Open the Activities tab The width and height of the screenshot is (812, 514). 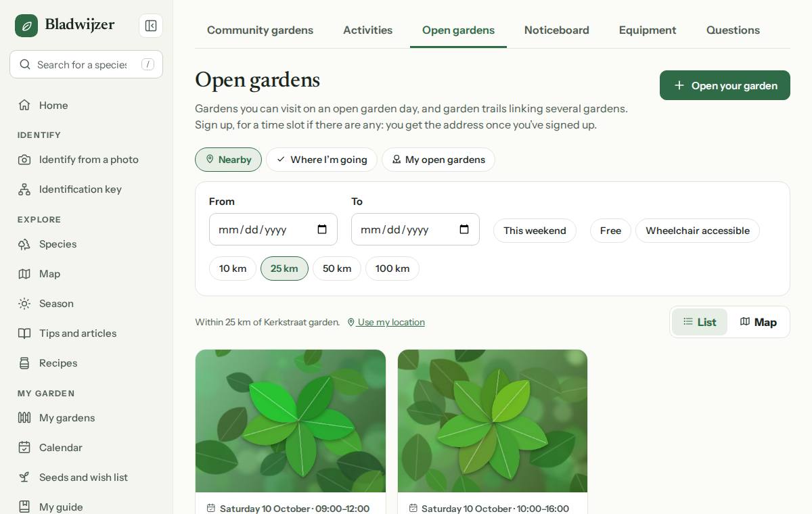(367, 30)
